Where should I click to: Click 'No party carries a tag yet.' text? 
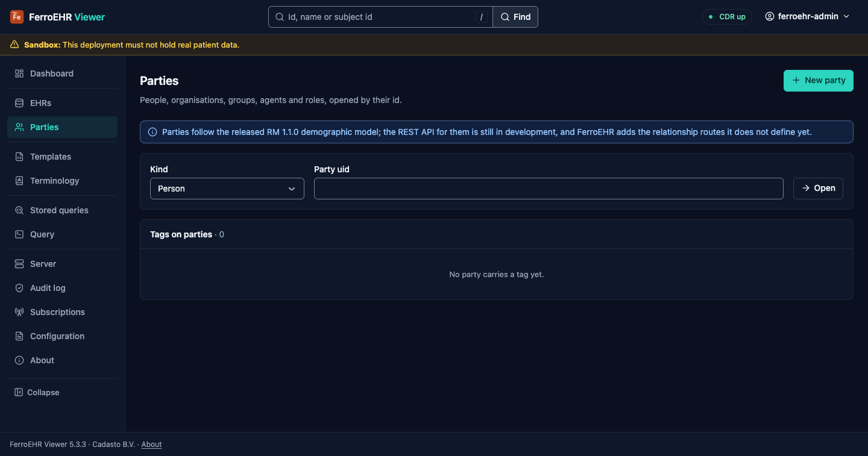pyautogui.click(x=497, y=275)
